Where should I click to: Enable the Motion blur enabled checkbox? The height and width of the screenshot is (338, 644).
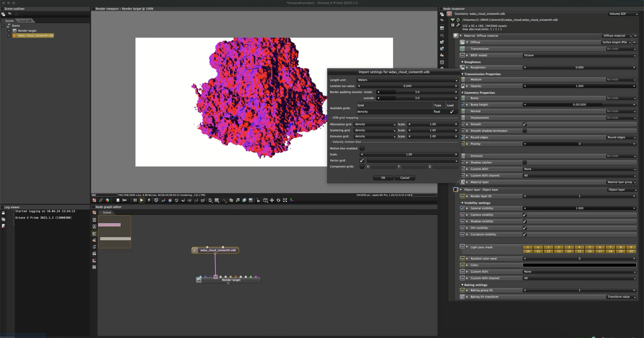point(362,148)
